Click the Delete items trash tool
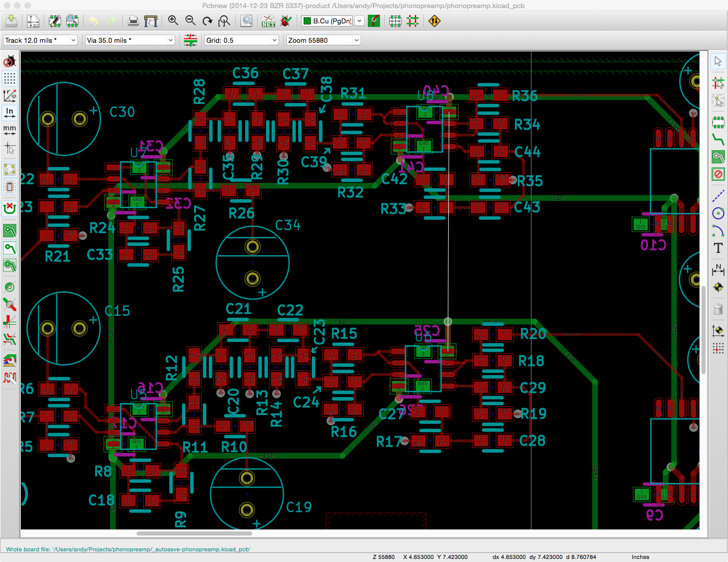Screen dimensions: 728x562 coord(718,309)
